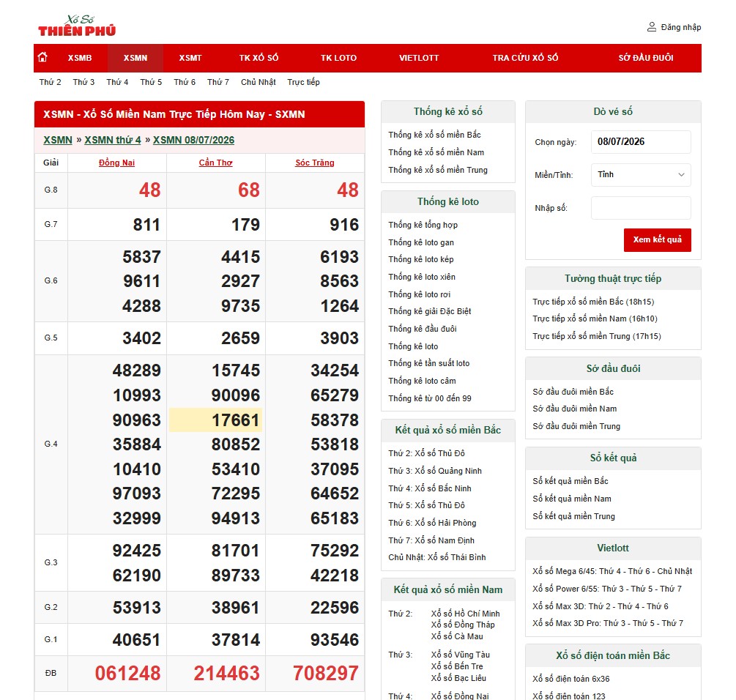Image resolution: width=736 pixels, height=700 pixels.
Task: Go to the XSMB menu
Action: (80, 58)
